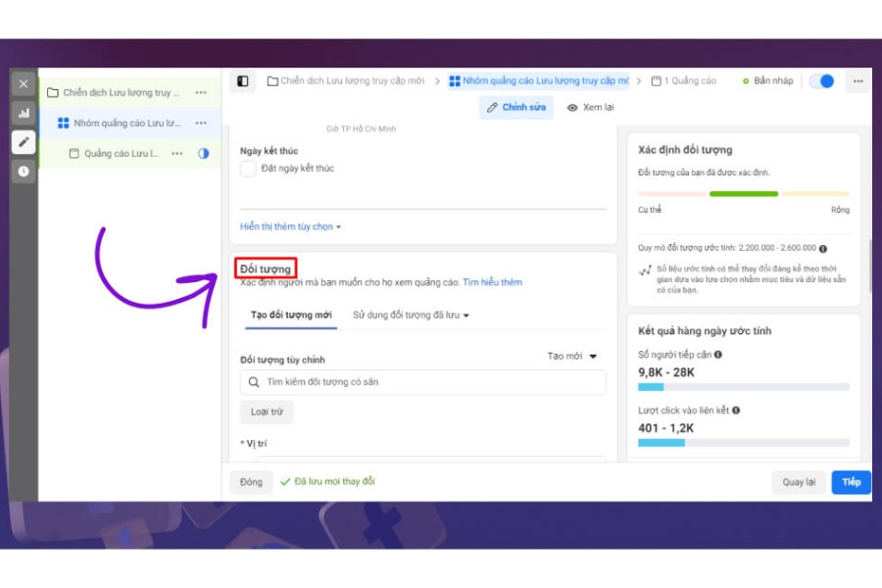Click the reach estimate bar under '9,8K - 28K'
Screen dimensions: 882x588
744,387
